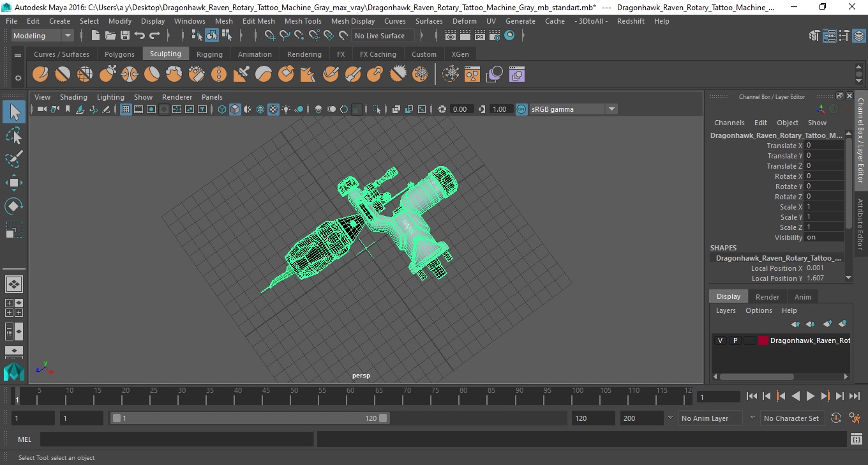868x465 pixels.
Task: Select the Bulge sculpt tool
Action: [375, 75]
